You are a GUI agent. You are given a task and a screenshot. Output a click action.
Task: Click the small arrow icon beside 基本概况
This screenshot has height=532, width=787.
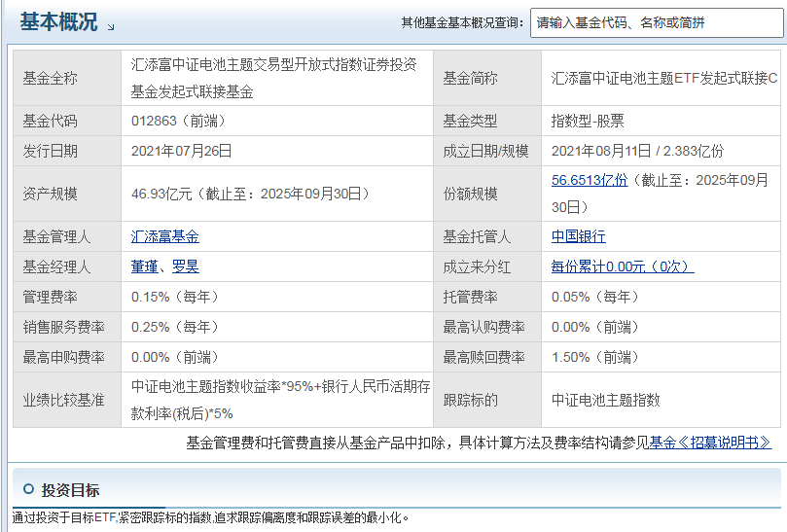click(111, 27)
